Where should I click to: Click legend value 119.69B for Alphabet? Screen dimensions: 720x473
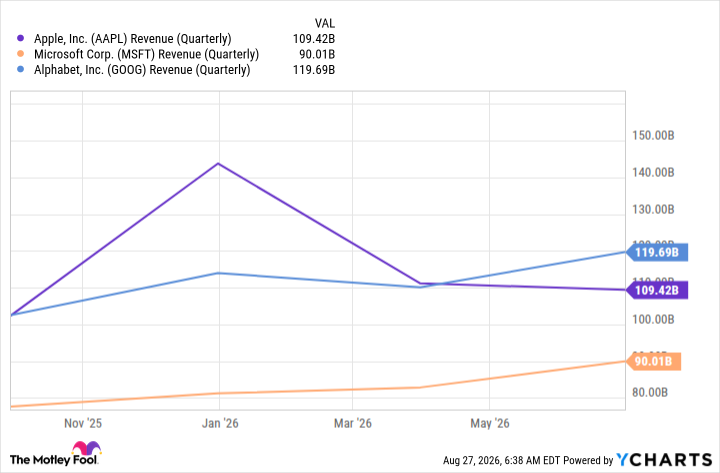[314, 70]
